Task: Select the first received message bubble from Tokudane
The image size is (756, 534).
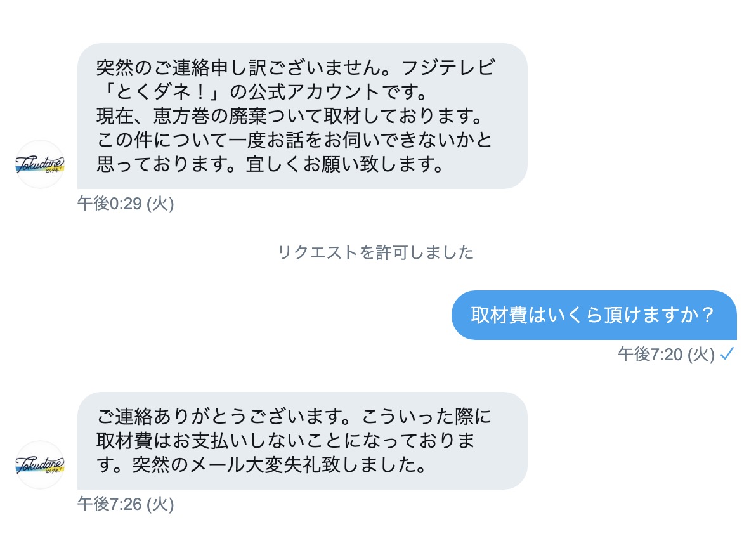Action: click(302, 116)
